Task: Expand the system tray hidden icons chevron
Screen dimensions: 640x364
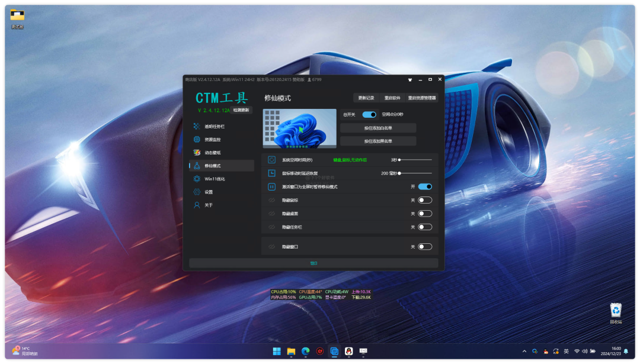Action: pos(526,350)
